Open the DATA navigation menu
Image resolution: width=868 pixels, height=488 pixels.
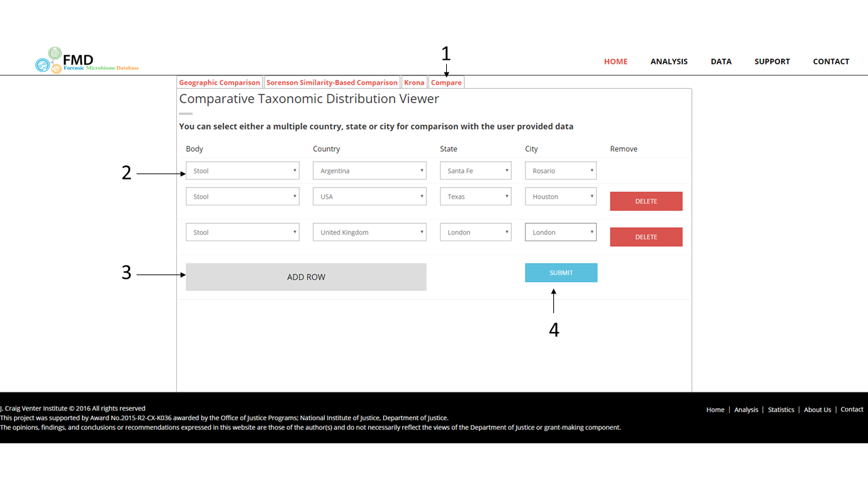coord(721,62)
